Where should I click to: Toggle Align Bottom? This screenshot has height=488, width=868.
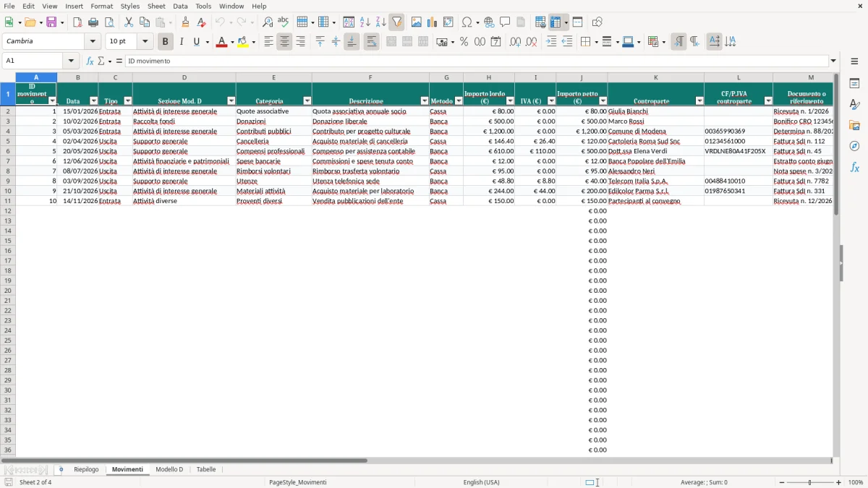(352, 42)
